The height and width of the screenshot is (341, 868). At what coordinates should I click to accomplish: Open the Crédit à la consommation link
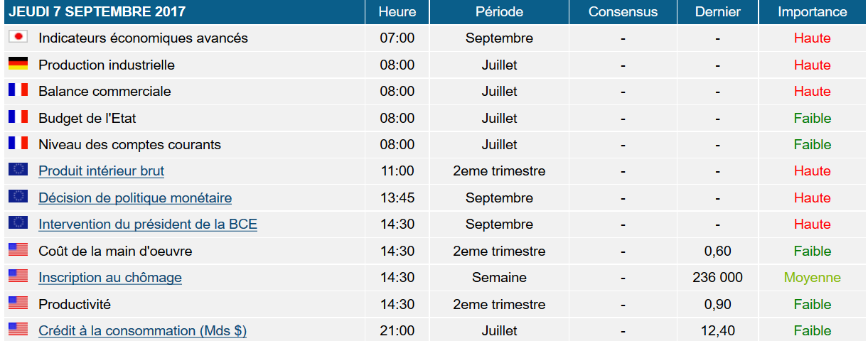[142, 331]
